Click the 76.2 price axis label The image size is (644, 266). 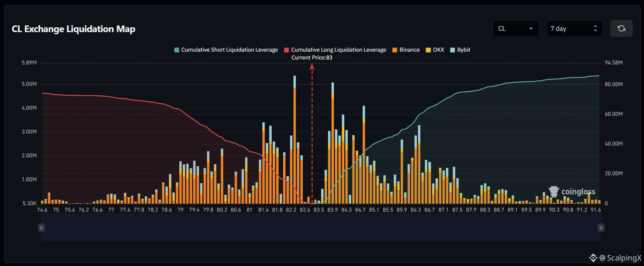tap(84, 210)
